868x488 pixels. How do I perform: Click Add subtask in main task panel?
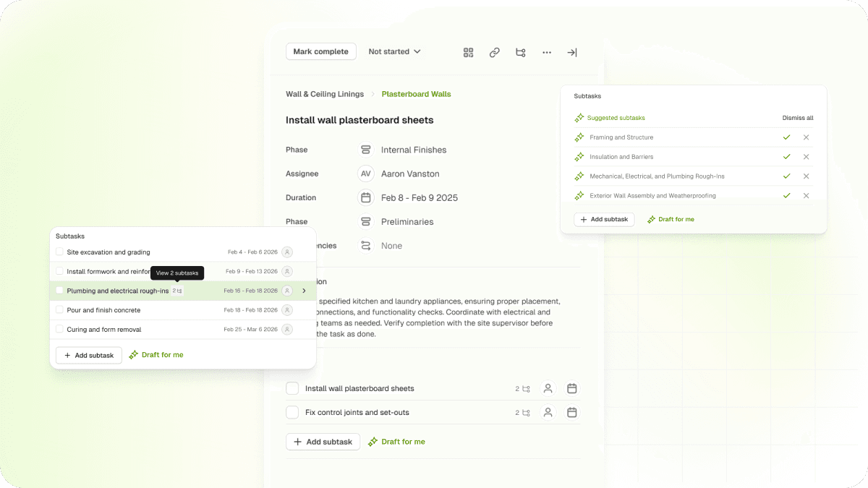pos(323,442)
